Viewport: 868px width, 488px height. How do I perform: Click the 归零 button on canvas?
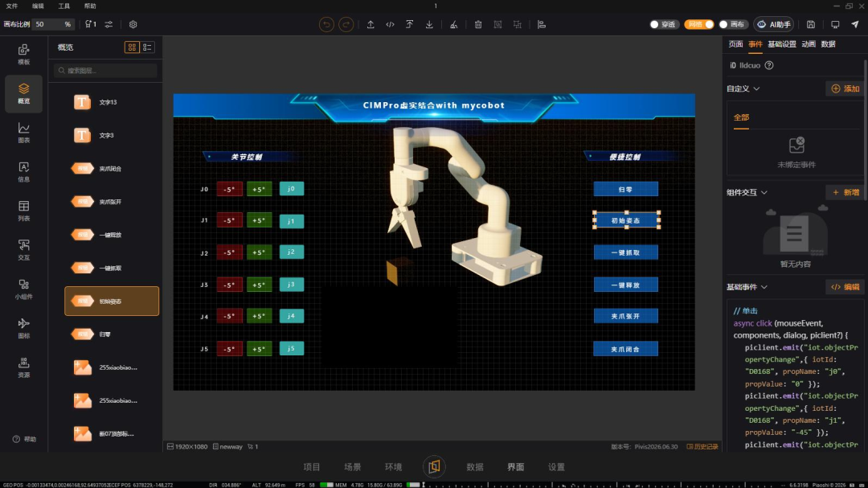tap(625, 190)
